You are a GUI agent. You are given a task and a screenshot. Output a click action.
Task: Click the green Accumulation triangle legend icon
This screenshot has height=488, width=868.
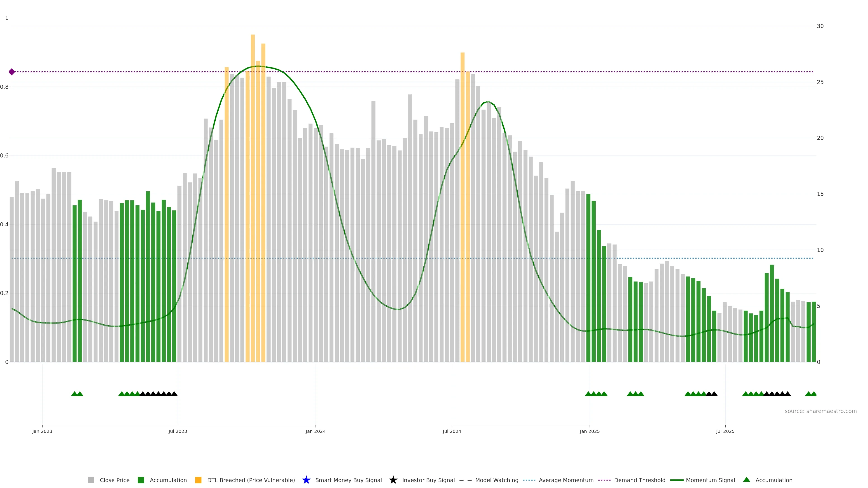point(746,480)
